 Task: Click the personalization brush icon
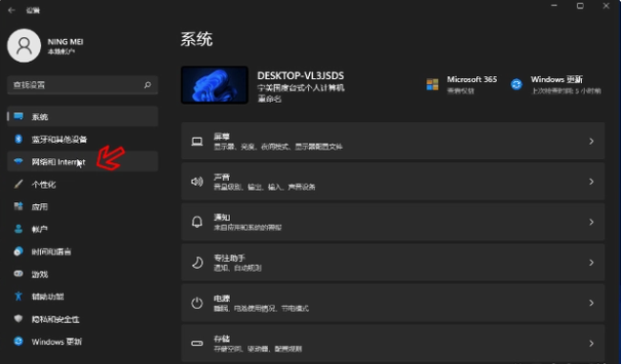18,184
